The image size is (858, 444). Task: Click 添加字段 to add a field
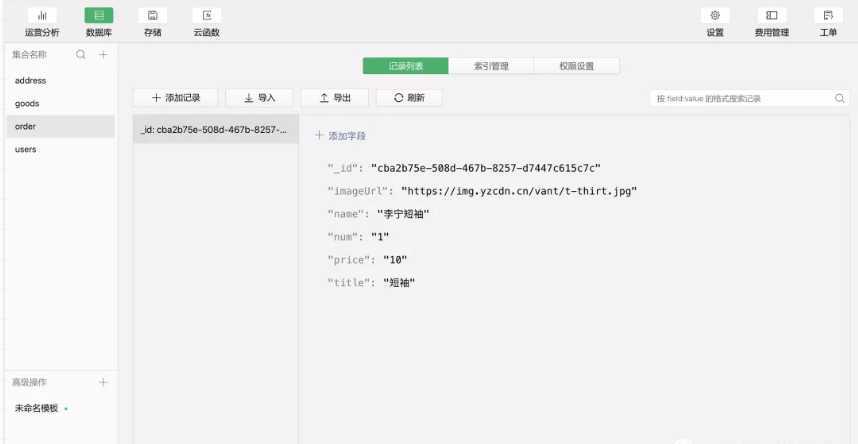[x=340, y=136]
